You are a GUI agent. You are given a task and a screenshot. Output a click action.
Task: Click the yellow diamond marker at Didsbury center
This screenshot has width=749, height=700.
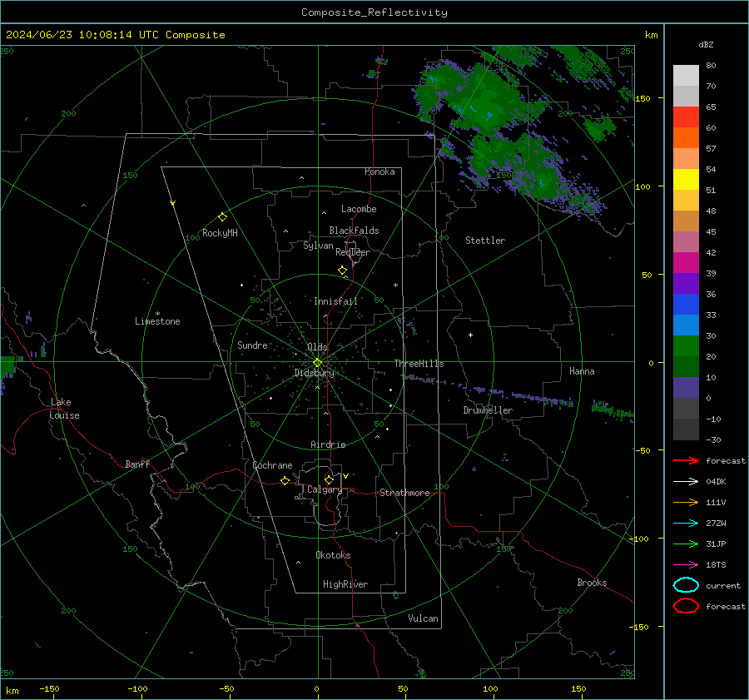tap(317, 363)
